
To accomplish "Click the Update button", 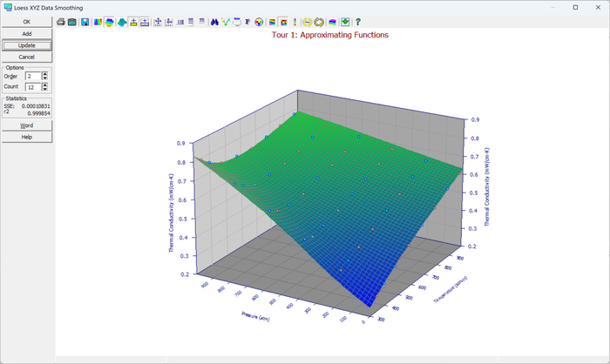I will pyautogui.click(x=27, y=45).
